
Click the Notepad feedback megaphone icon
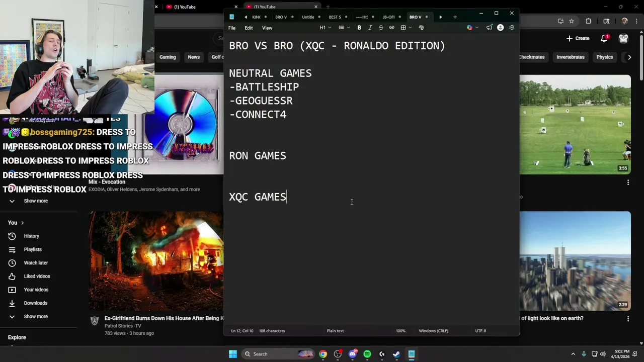489,28
